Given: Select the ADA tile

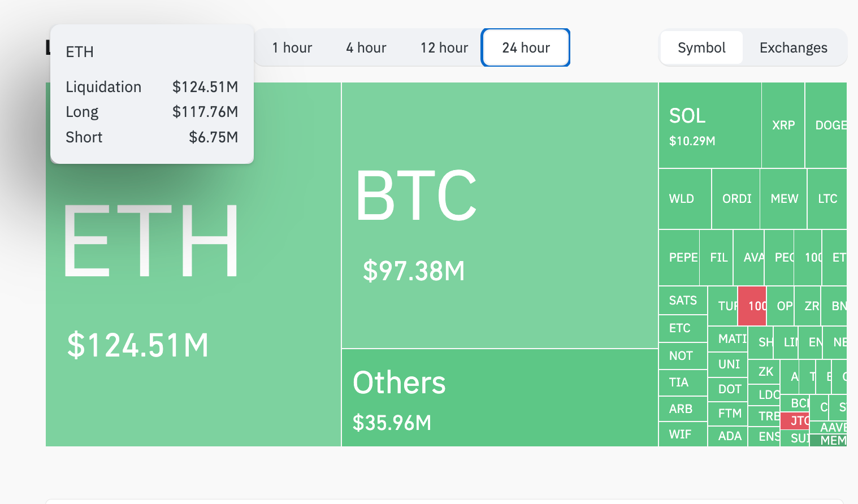Looking at the screenshot, I should 727,436.
